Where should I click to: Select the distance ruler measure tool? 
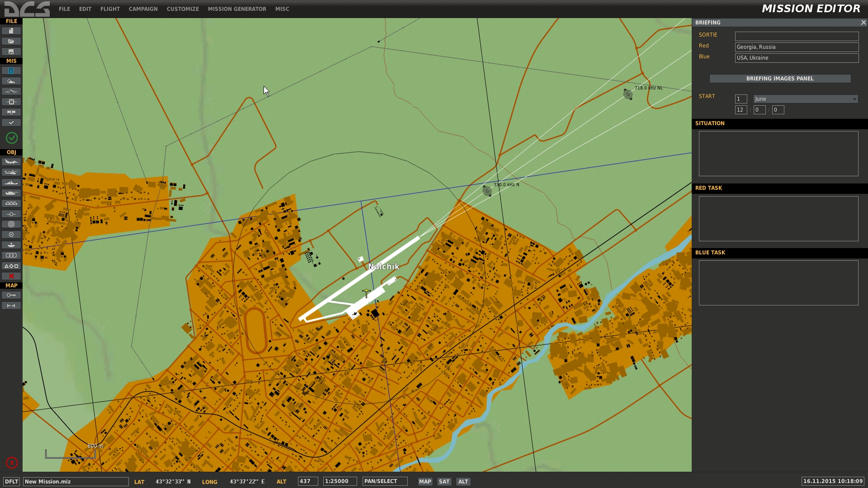[x=11, y=305]
